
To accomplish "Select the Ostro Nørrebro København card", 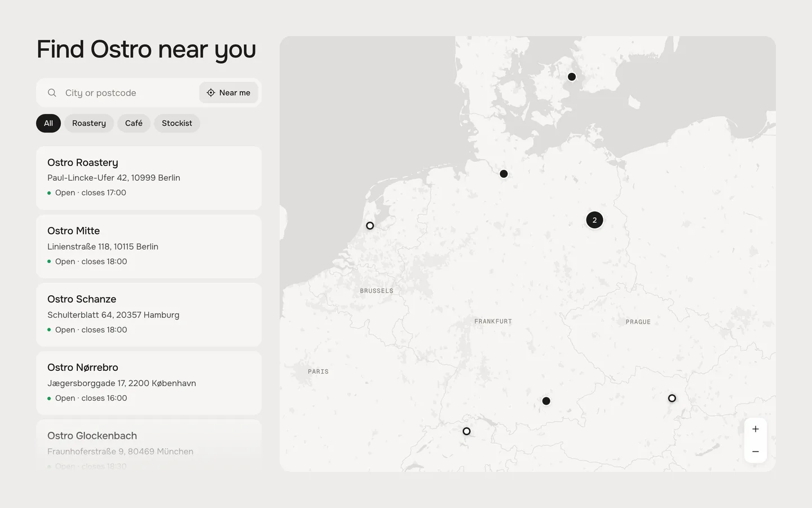I will 149,383.
